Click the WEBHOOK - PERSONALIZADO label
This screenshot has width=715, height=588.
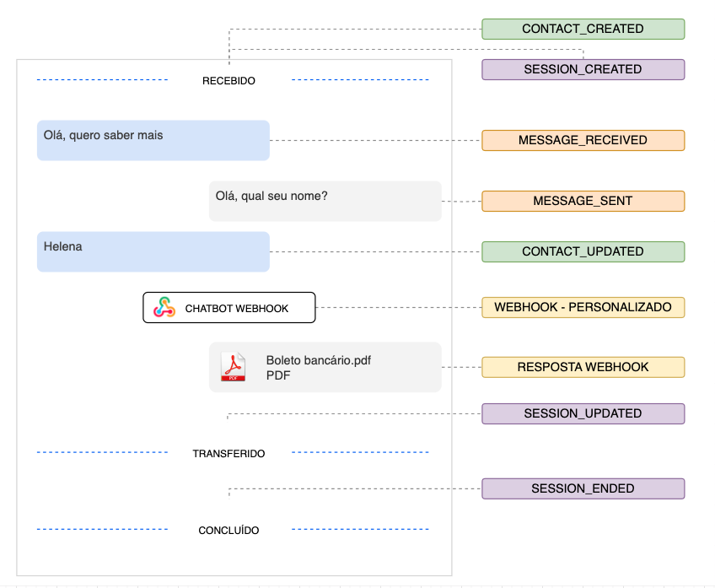click(x=583, y=307)
